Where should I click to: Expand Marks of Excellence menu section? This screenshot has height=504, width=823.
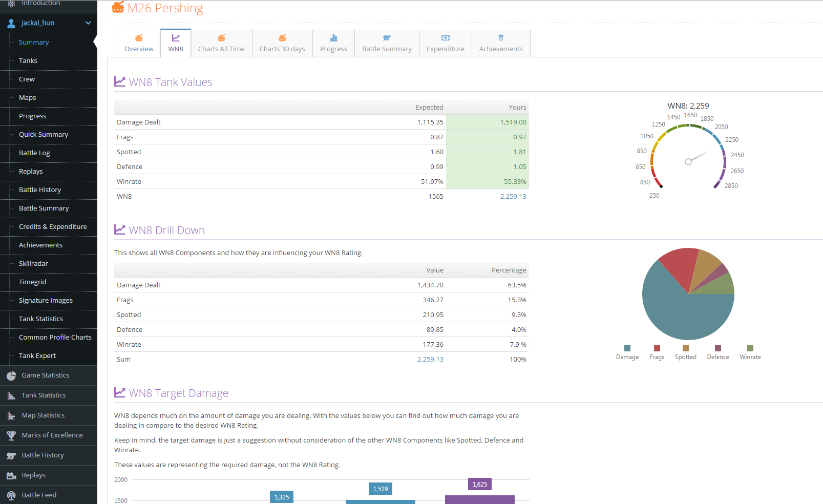pyautogui.click(x=49, y=435)
